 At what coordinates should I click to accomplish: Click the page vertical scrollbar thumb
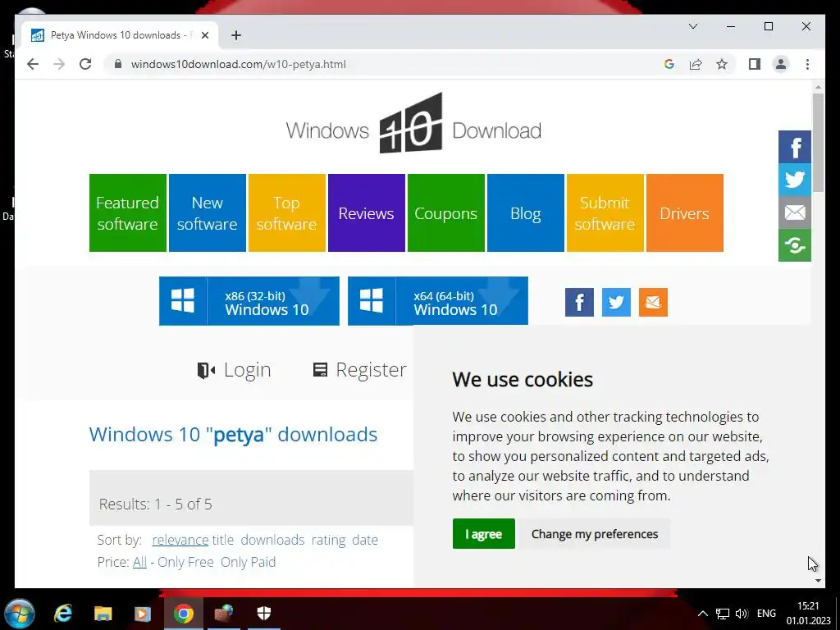pos(818,142)
